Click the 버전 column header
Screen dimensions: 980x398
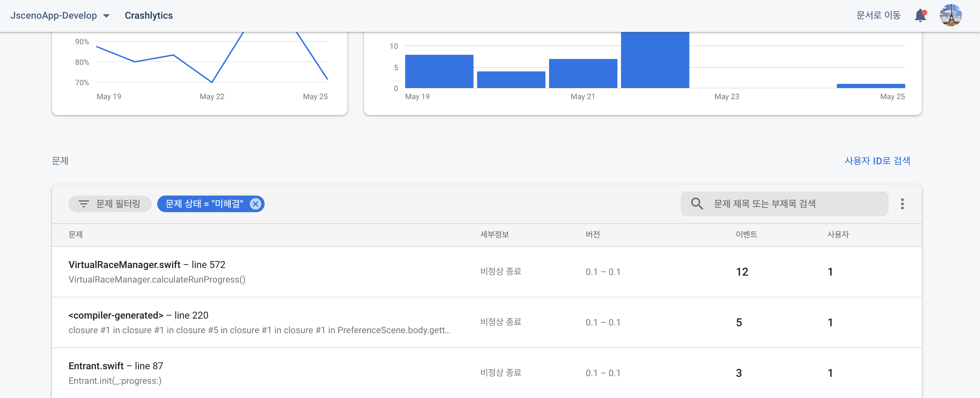click(593, 235)
